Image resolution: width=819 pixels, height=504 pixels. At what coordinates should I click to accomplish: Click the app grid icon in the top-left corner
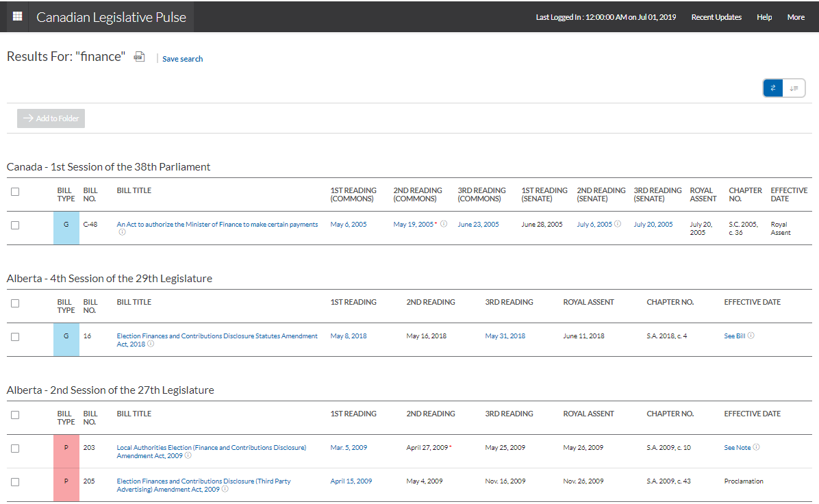coord(17,16)
